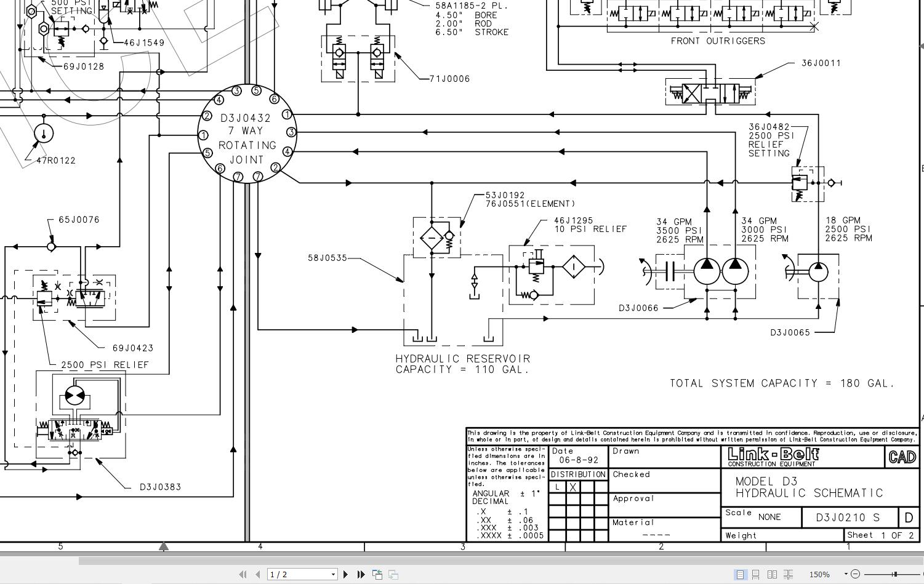Jump to the last page

pos(361,574)
